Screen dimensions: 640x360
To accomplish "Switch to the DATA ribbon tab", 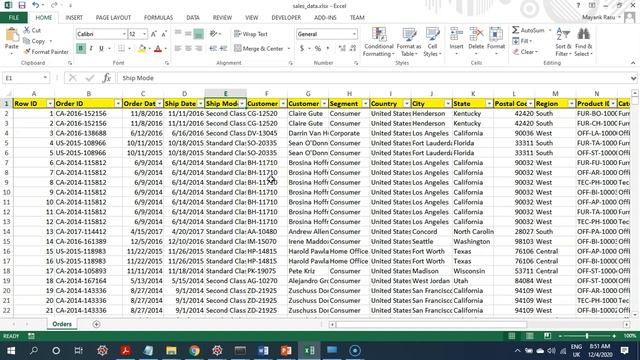I will click(x=193, y=18).
